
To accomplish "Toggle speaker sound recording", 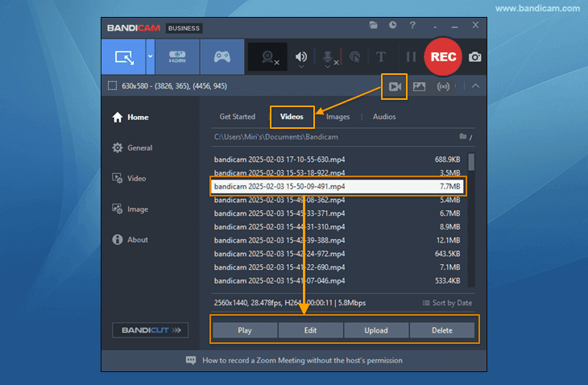I will click(x=300, y=57).
